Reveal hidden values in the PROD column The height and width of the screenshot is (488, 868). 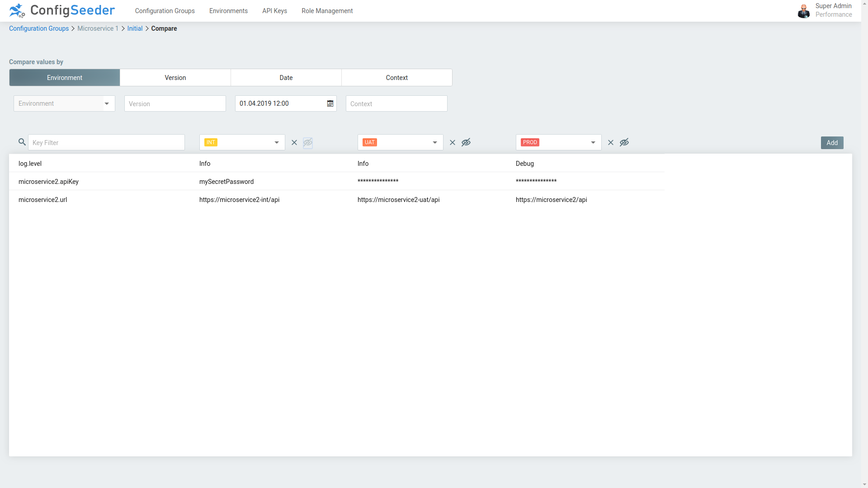[624, 142]
